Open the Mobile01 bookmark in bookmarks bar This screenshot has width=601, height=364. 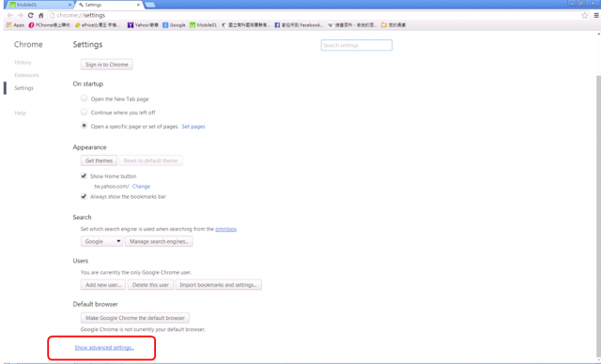point(204,25)
